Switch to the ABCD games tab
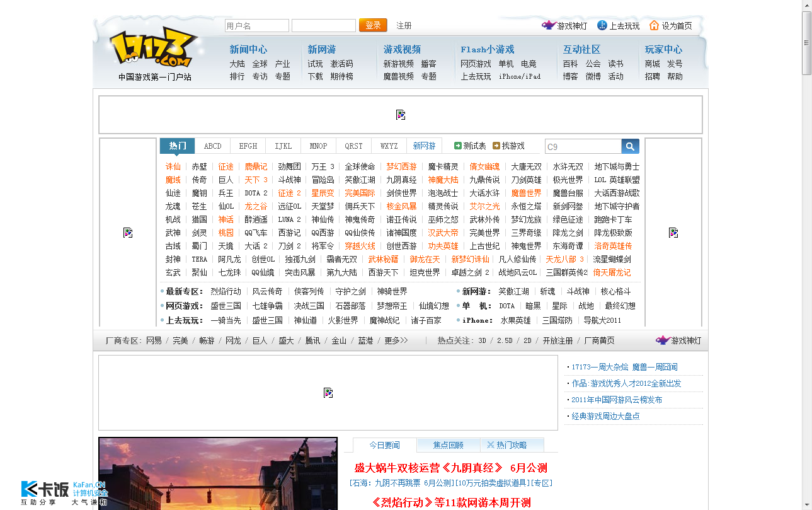 pyautogui.click(x=213, y=146)
